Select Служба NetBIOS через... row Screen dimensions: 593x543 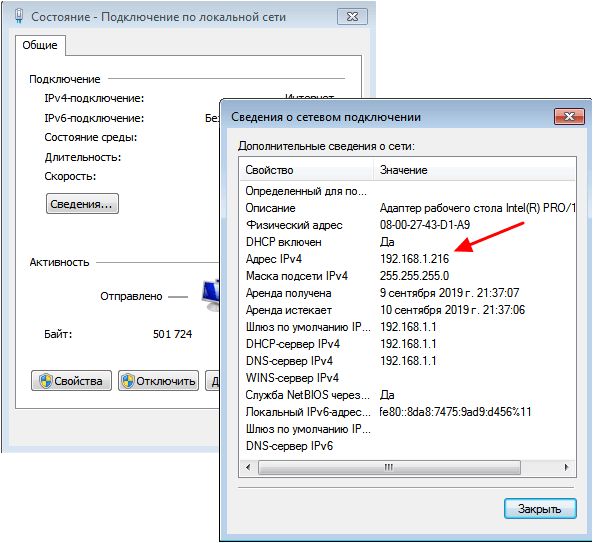click(x=407, y=395)
